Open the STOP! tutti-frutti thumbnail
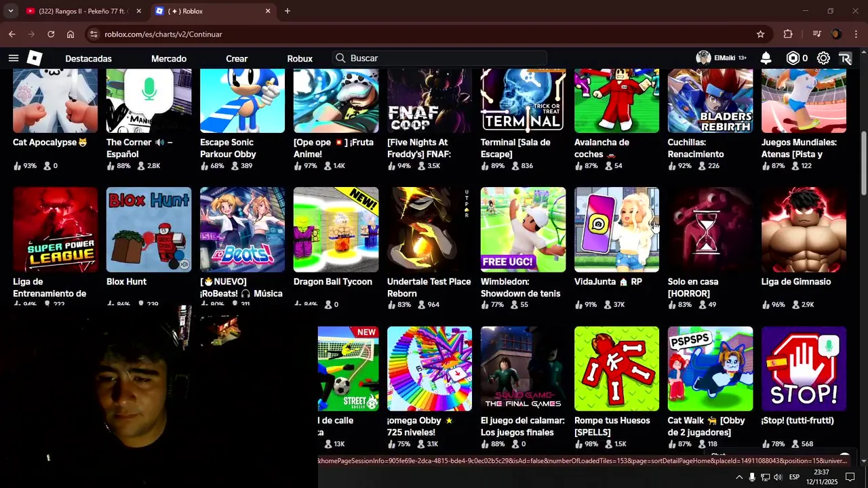 point(804,369)
